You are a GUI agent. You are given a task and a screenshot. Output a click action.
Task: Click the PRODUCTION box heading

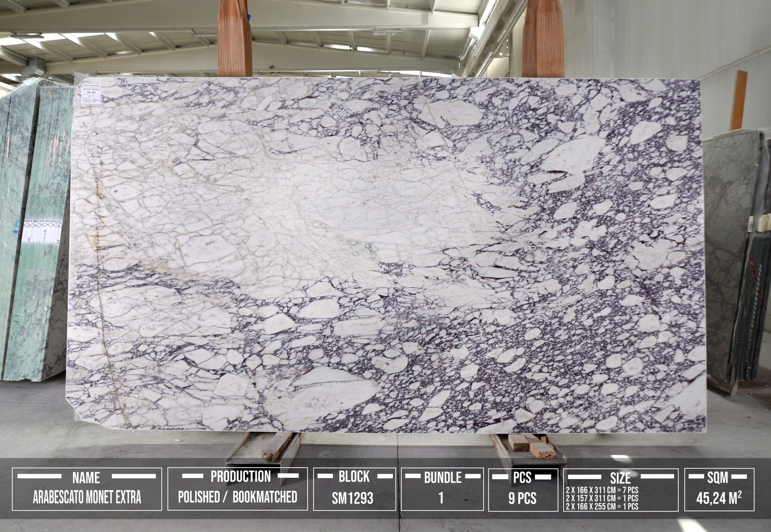click(240, 476)
